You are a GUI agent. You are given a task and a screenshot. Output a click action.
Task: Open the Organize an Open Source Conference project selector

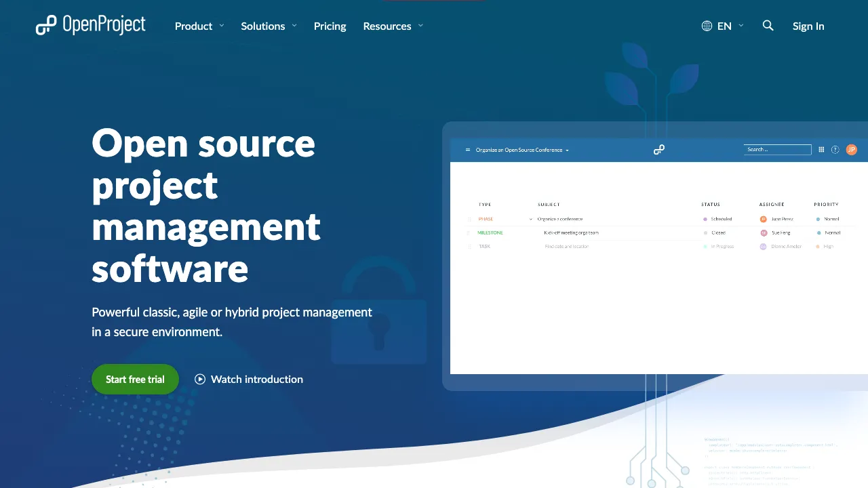click(x=519, y=150)
